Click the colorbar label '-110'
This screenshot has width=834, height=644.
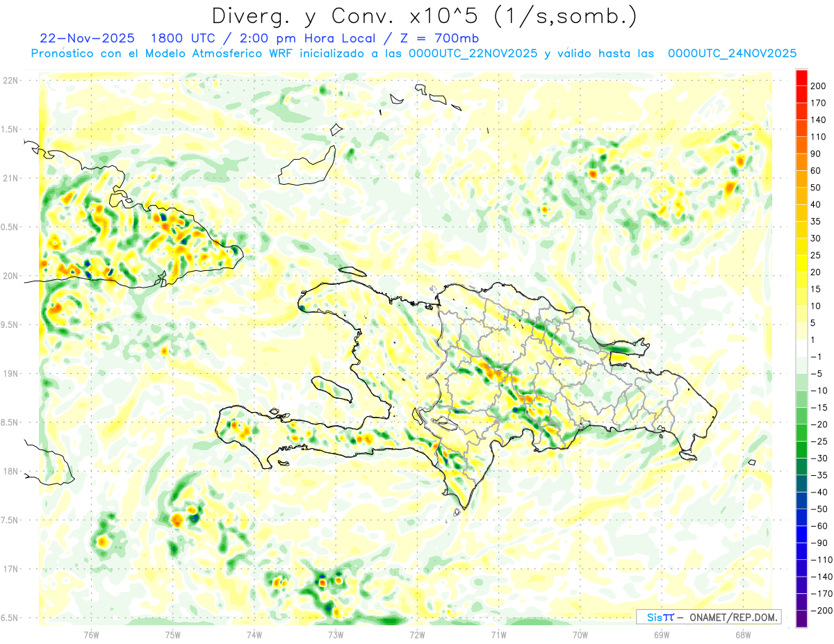point(822,560)
